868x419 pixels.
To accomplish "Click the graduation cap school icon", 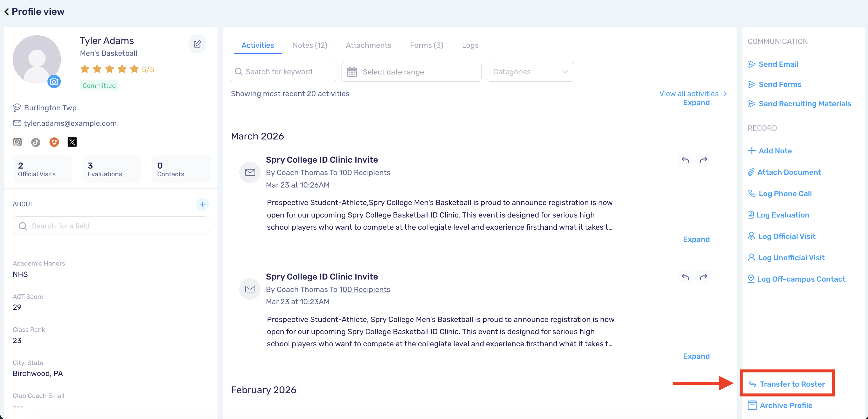I will point(17,108).
